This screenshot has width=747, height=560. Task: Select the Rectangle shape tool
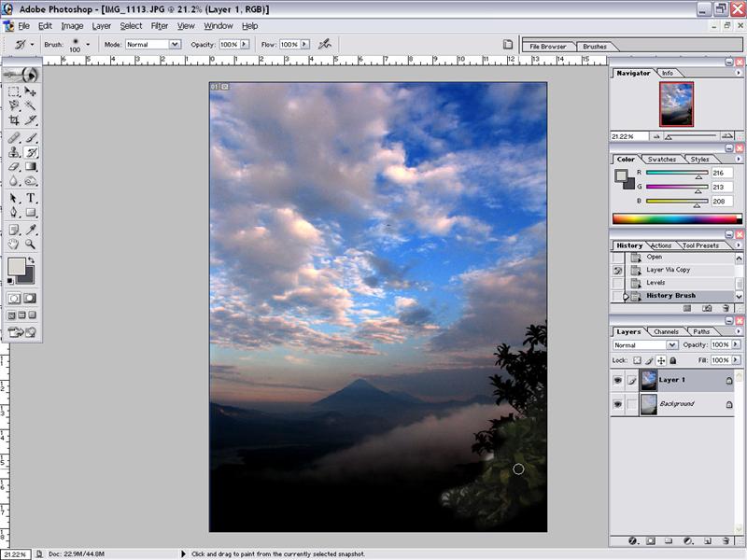(x=31, y=213)
